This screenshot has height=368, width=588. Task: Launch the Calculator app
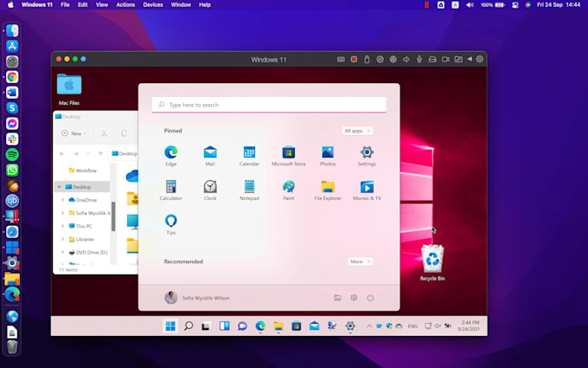[171, 190]
